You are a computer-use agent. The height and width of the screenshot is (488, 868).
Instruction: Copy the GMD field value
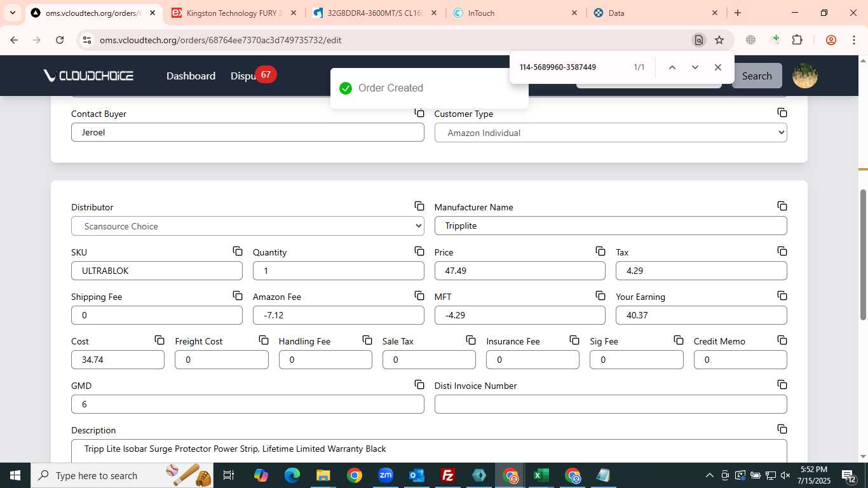tap(419, 385)
